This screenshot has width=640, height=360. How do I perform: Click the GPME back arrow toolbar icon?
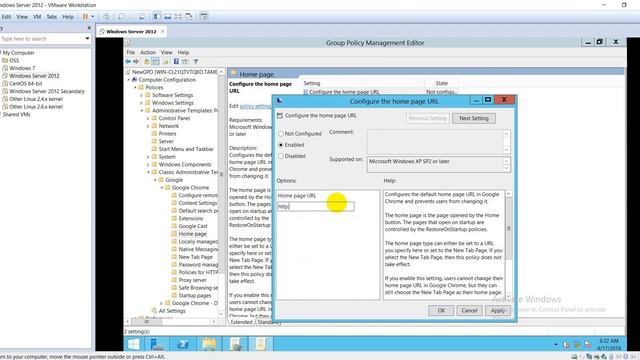pos(128,62)
